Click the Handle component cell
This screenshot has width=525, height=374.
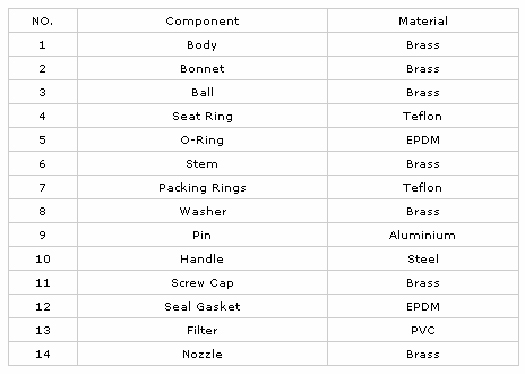[x=202, y=259]
